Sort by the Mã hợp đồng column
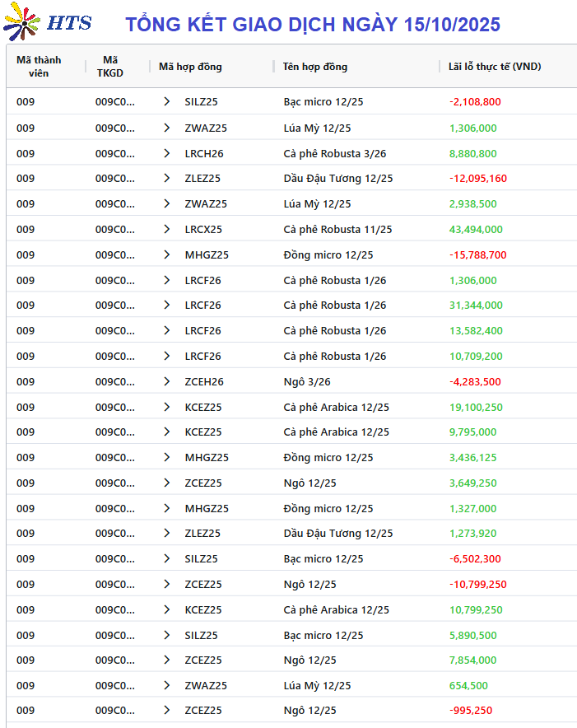577x728 pixels. click(190, 67)
